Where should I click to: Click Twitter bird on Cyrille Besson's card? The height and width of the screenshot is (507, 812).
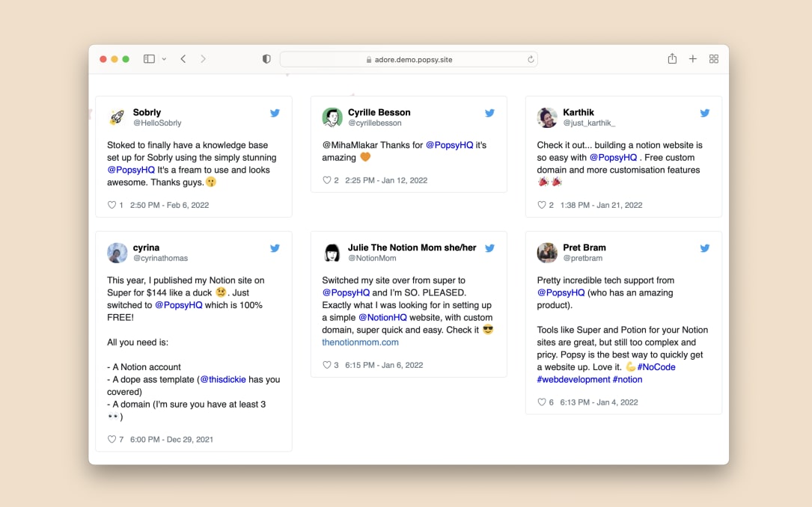click(490, 113)
